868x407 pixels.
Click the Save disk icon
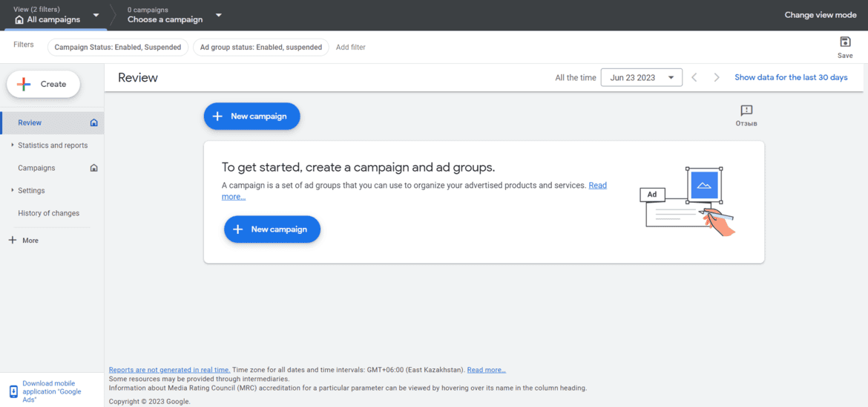pyautogui.click(x=845, y=42)
